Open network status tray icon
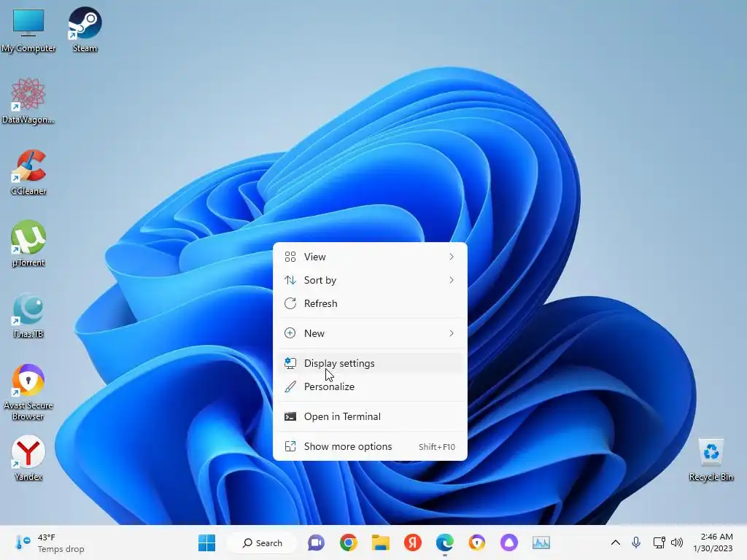Viewport: 747px width, 560px height. coord(659,542)
